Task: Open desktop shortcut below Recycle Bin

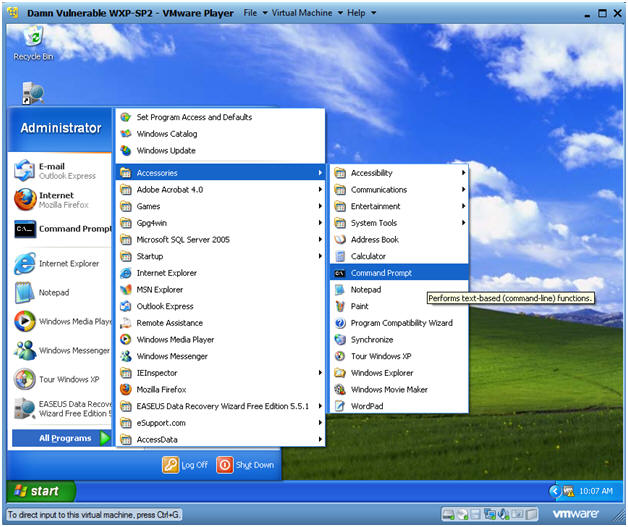Action: [x=33, y=93]
